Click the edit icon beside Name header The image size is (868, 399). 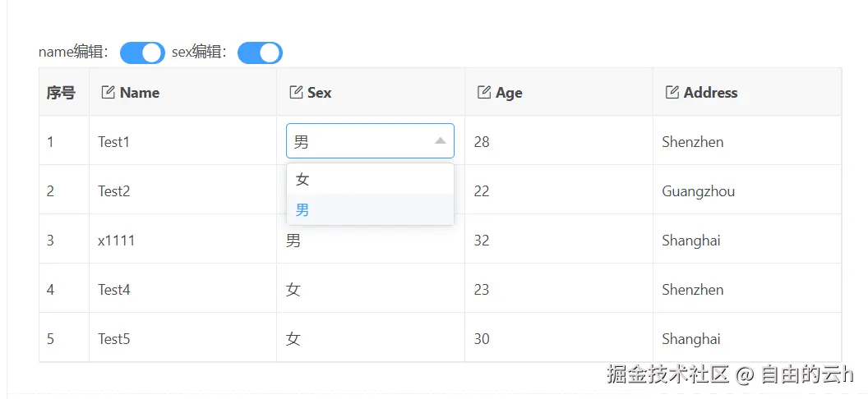[x=108, y=92]
